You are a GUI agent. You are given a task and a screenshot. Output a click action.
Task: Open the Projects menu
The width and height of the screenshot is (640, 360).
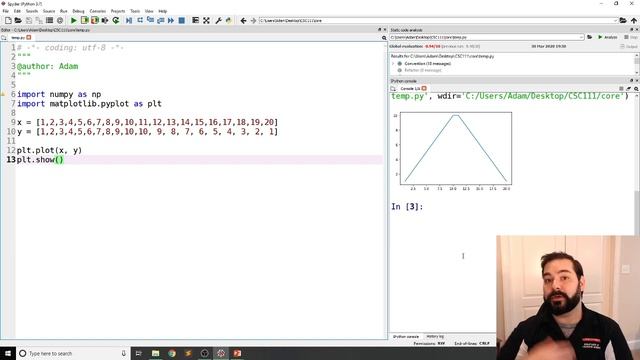coord(118,11)
